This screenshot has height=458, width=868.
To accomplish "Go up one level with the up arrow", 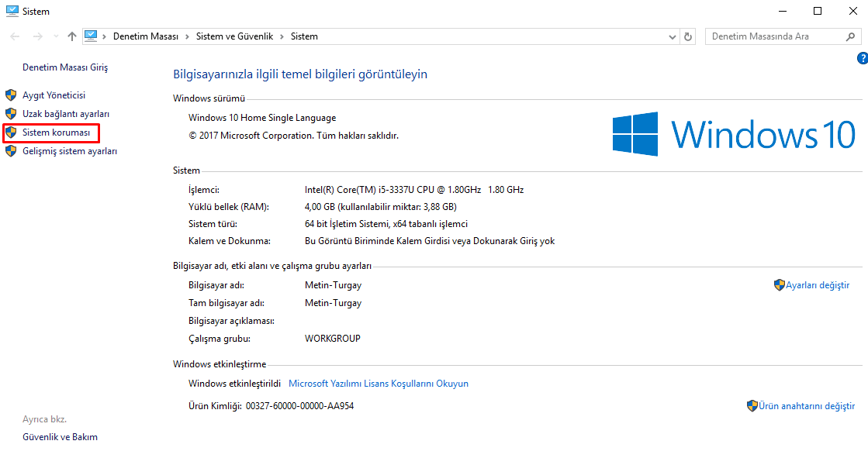I will coord(72,36).
